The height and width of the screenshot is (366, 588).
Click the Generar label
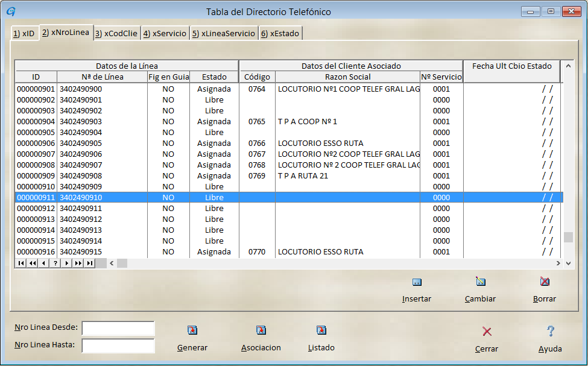tap(192, 348)
